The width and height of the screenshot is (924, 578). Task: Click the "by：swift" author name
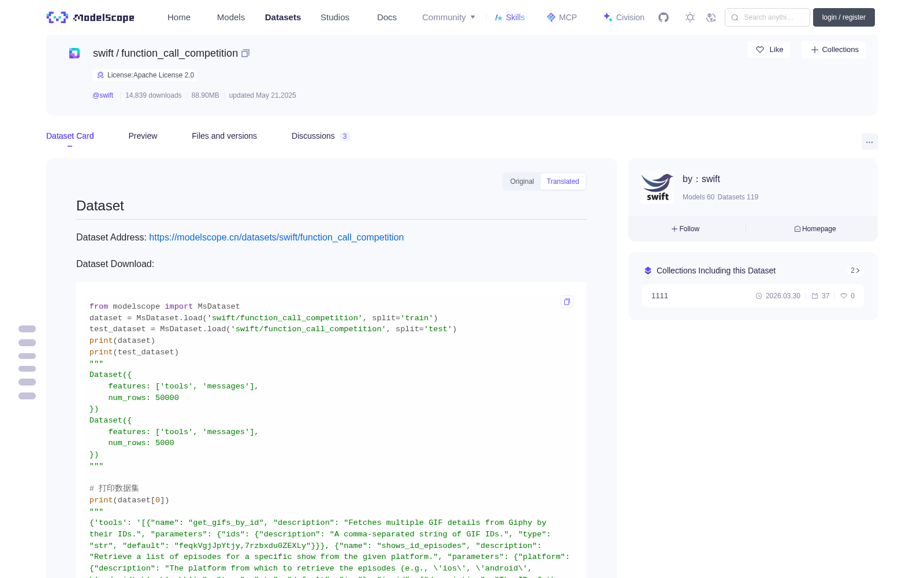(701, 179)
